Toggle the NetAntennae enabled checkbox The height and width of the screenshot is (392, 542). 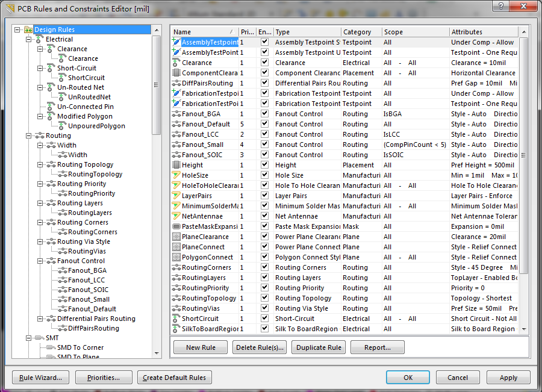pyautogui.click(x=264, y=216)
